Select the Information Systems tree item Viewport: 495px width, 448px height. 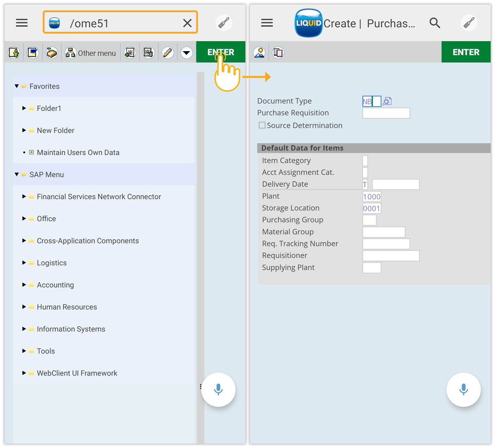(x=71, y=329)
